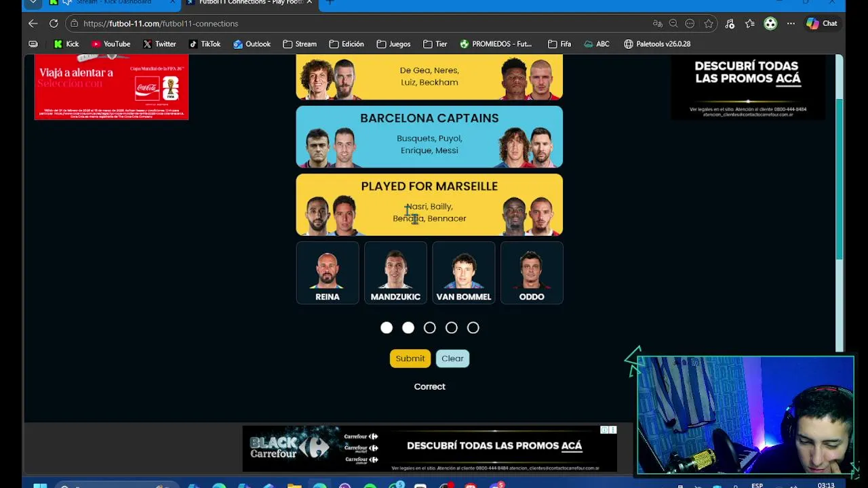The width and height of the screenshot is (868, 488).
Task: Open the ABC bookmark
Action: pyautogui.click(x=596, y=44)
